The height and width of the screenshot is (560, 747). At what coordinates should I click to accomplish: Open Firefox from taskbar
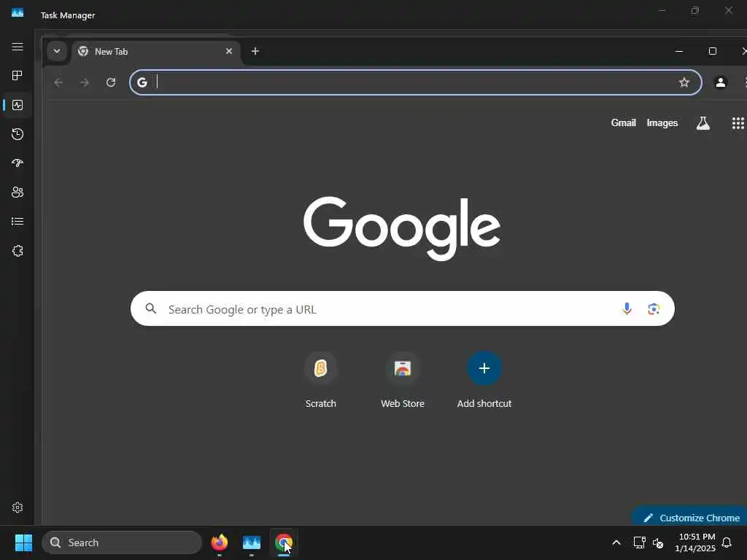219,542
